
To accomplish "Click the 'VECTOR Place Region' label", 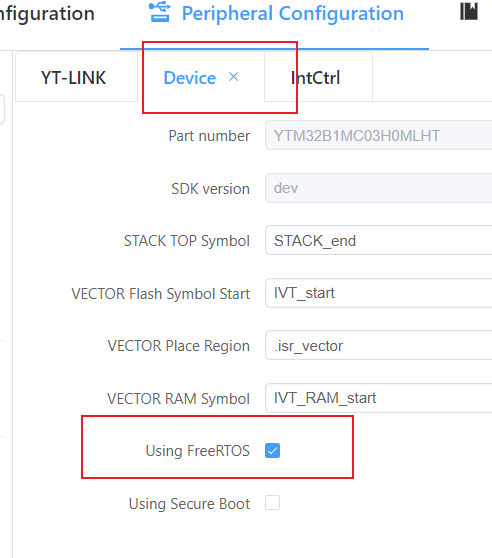I will (179, 346).
